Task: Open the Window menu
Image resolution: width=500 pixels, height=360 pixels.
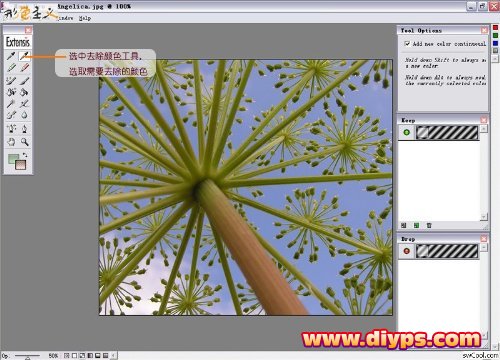Action: (65, 18)
